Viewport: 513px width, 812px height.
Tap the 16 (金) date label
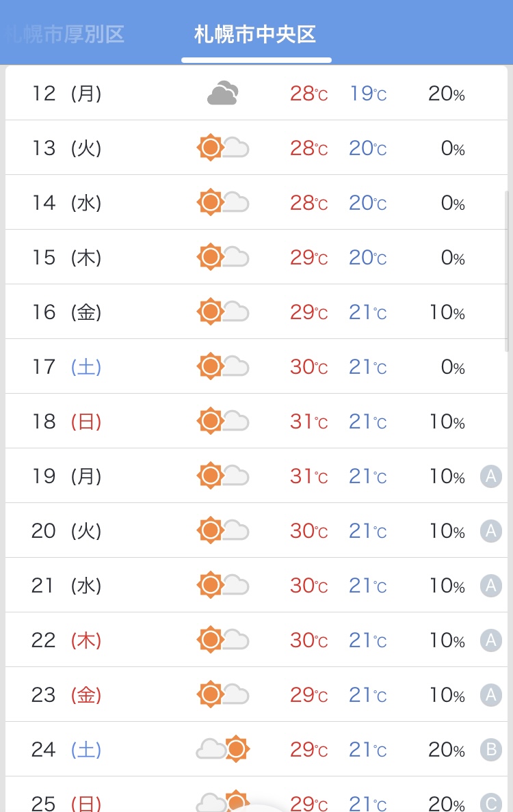(x=66, y=312)
